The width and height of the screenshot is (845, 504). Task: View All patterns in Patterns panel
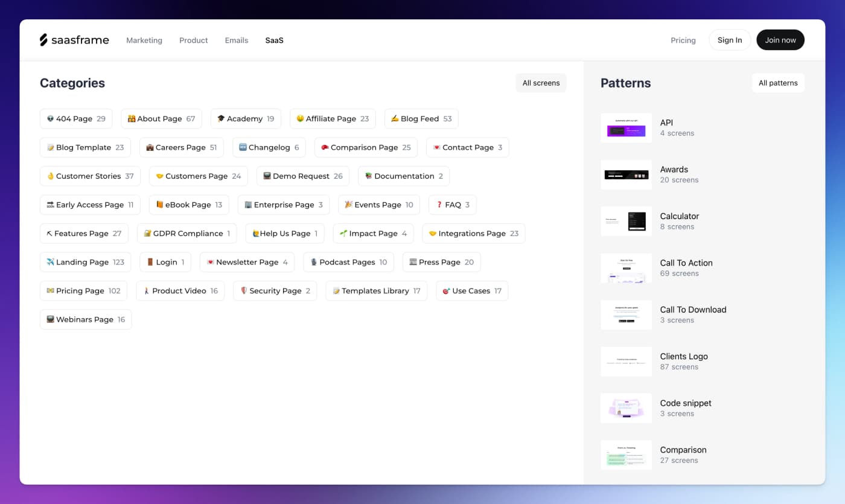(778, 83)
